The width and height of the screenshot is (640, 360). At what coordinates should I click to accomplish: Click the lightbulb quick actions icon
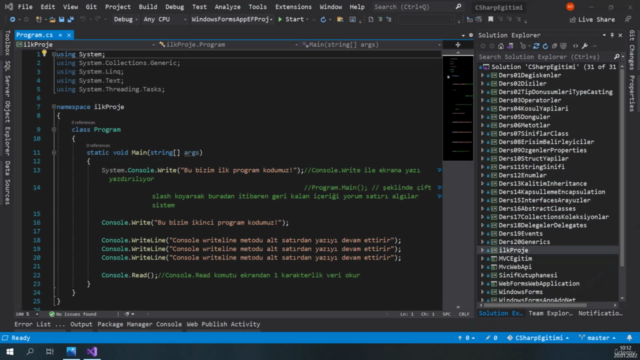click(x=44, y=53)
